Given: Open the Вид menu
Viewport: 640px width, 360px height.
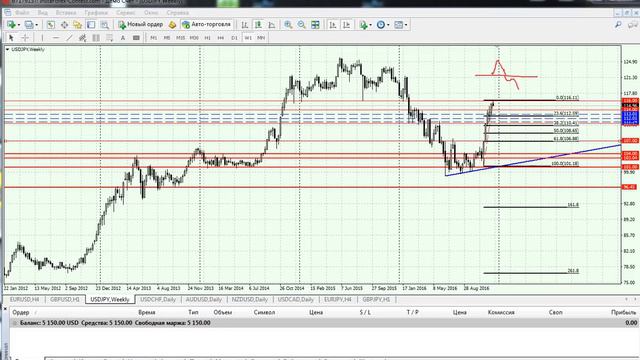Looking at the screenshot, I should (42, 13).
